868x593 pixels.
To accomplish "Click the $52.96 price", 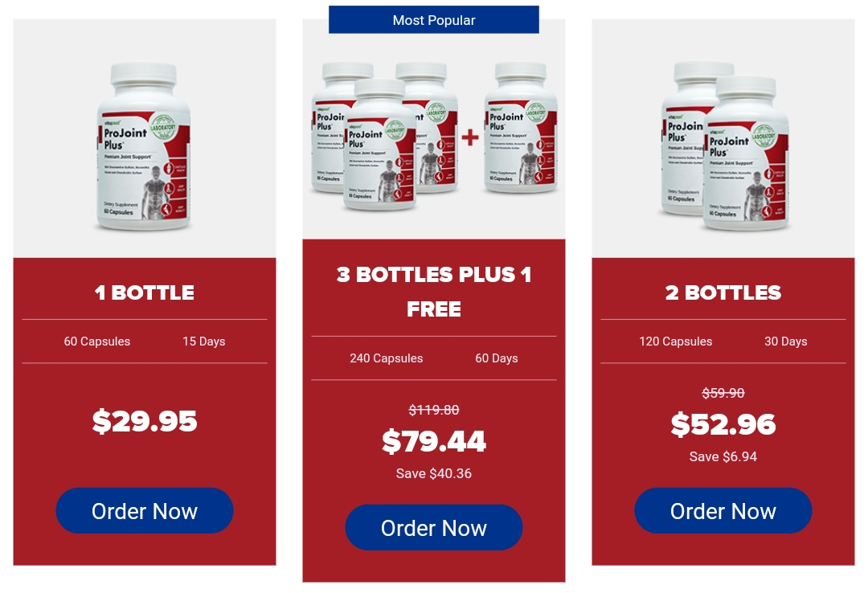I will point(723,425).
